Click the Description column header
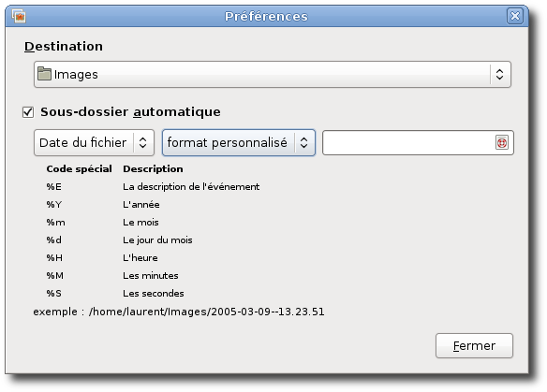Screen dimensions: 547x392 click(x=153, y=169)
